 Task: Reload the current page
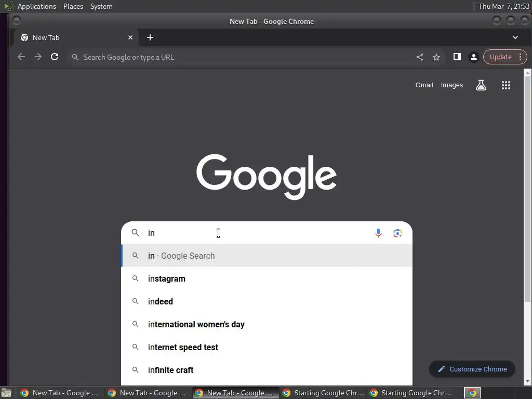tap(55, 57)
